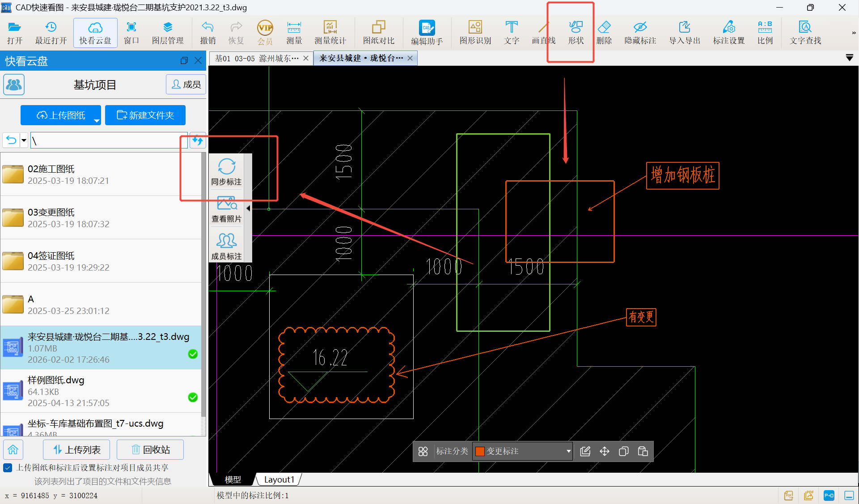Open the 图层管理 layer manager tool
Viewport: 859px width, 504px height.
[168, 33]
